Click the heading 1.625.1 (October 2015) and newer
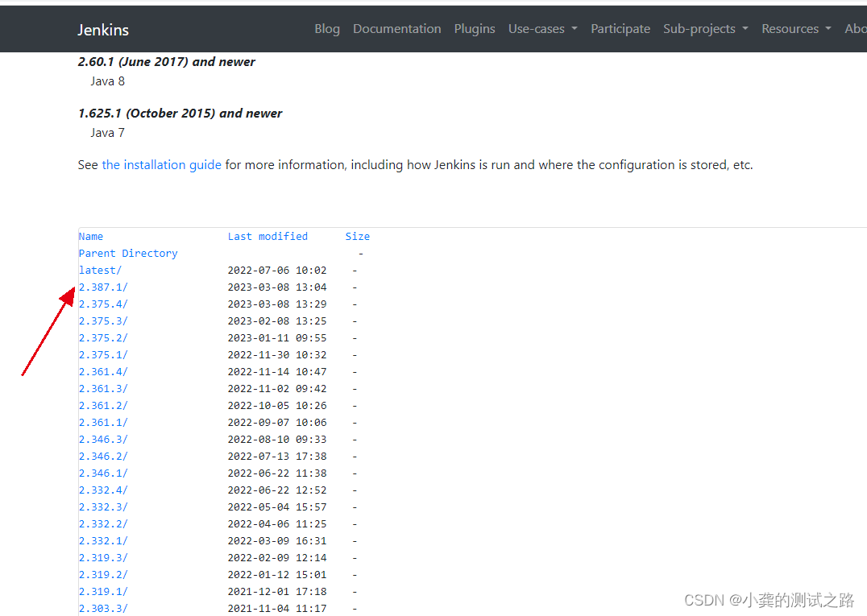The height and width of the screenshot is (616, 867). coord(180,114)
